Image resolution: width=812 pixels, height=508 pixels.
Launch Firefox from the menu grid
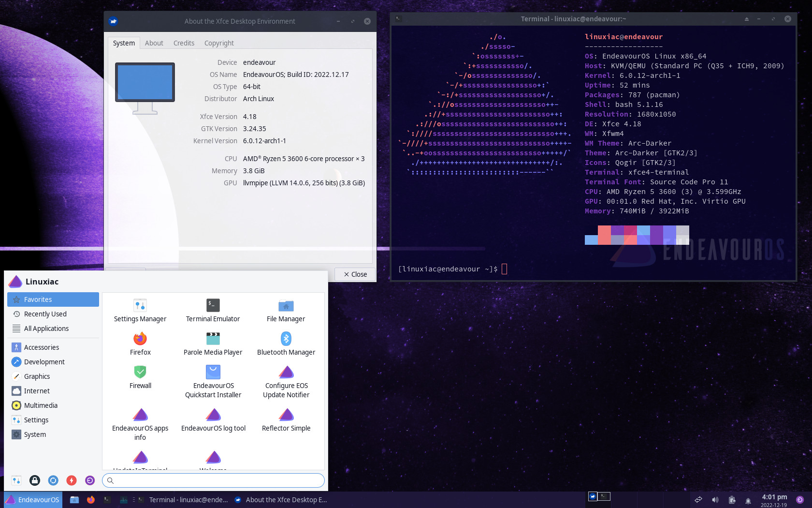click(140, 344)
